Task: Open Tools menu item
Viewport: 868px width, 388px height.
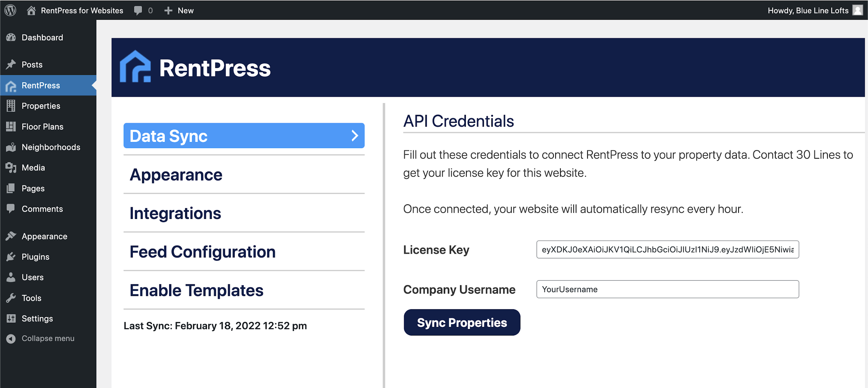Action: pyautogui.click(x=48, y=298)
